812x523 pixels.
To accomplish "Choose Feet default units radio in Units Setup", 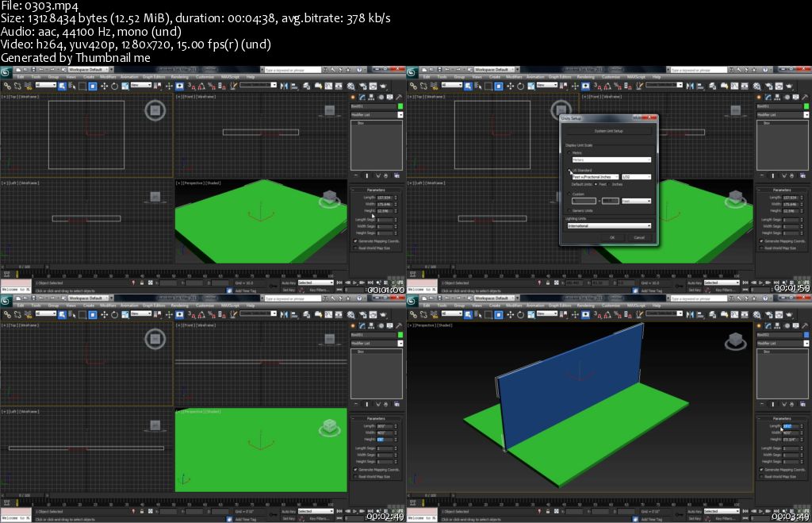I will click(596, 184).
